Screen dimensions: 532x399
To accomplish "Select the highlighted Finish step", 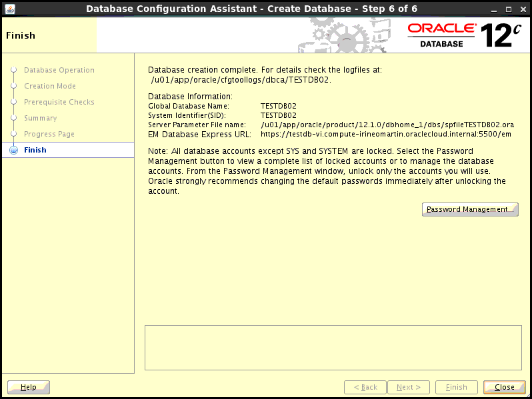I will (x=68, y=150).
